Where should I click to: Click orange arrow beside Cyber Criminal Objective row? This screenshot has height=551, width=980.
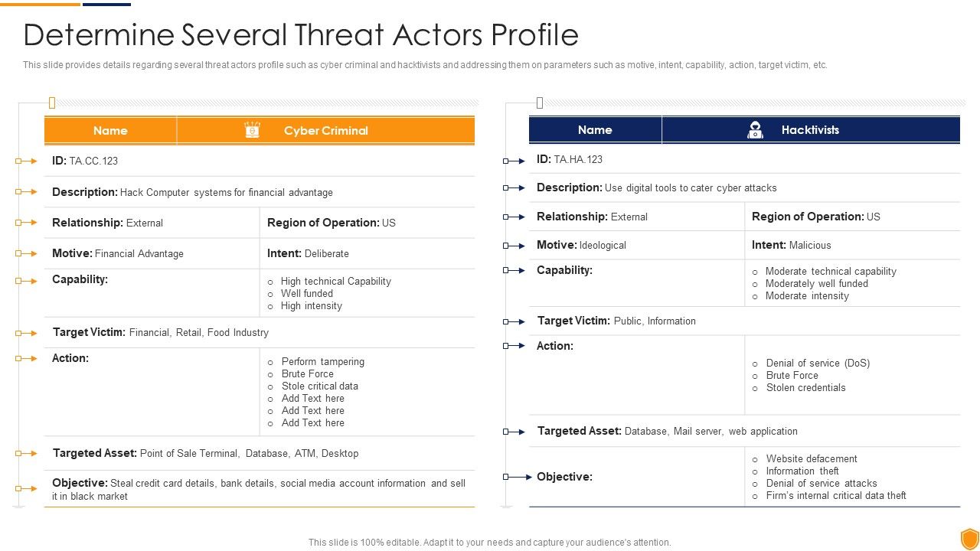[x=26, y=488]
